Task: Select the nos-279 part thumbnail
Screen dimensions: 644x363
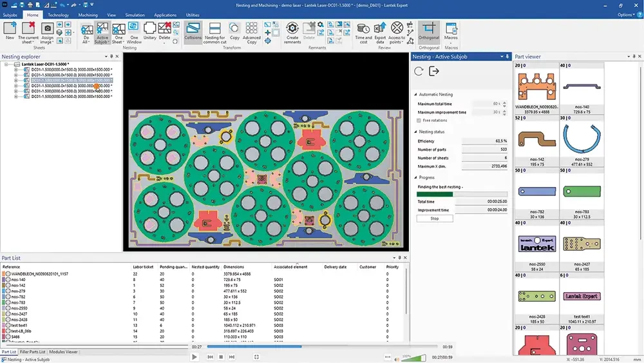Action: point(582,139)
